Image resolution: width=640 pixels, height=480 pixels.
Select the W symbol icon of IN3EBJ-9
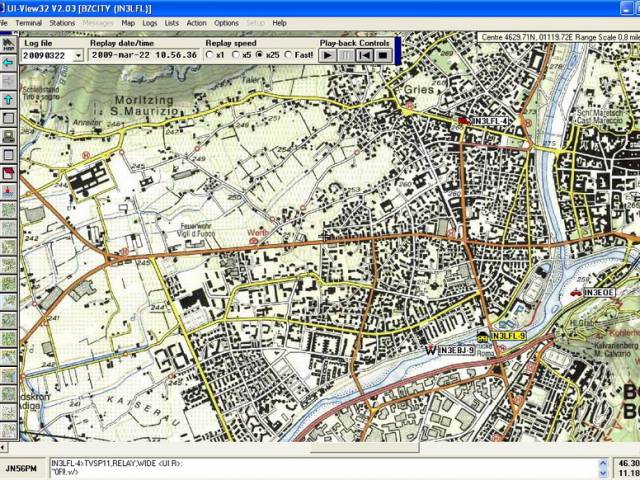coord(431,350)
